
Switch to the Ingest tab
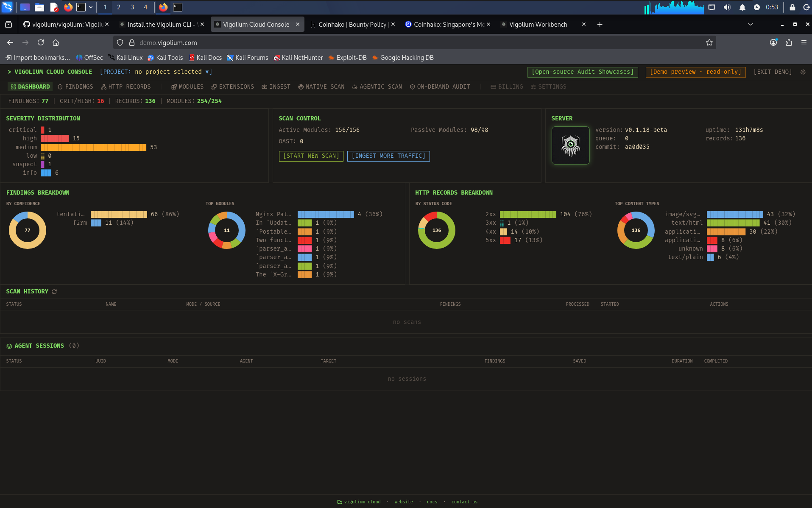tap(276, 87)
